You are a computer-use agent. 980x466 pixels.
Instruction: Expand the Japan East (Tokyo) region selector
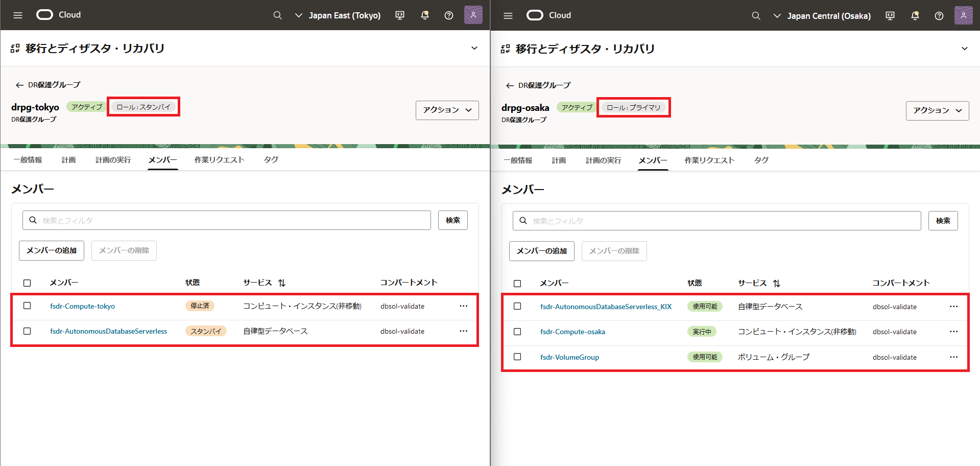(338, 15)
